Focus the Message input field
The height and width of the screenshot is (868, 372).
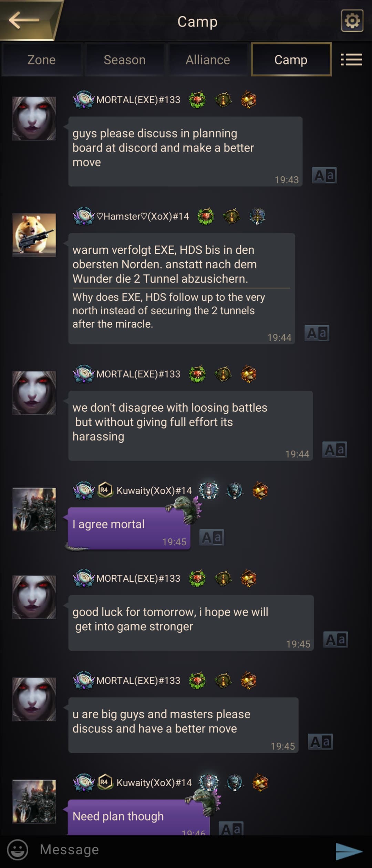point(179,850)
